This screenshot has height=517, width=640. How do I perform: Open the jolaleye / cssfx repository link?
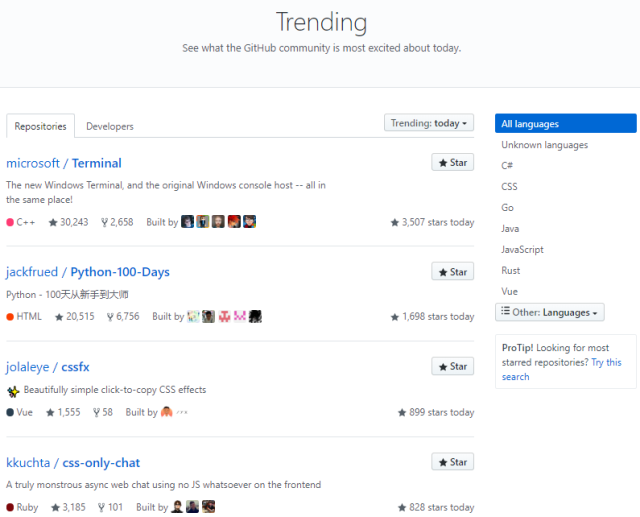48,367
